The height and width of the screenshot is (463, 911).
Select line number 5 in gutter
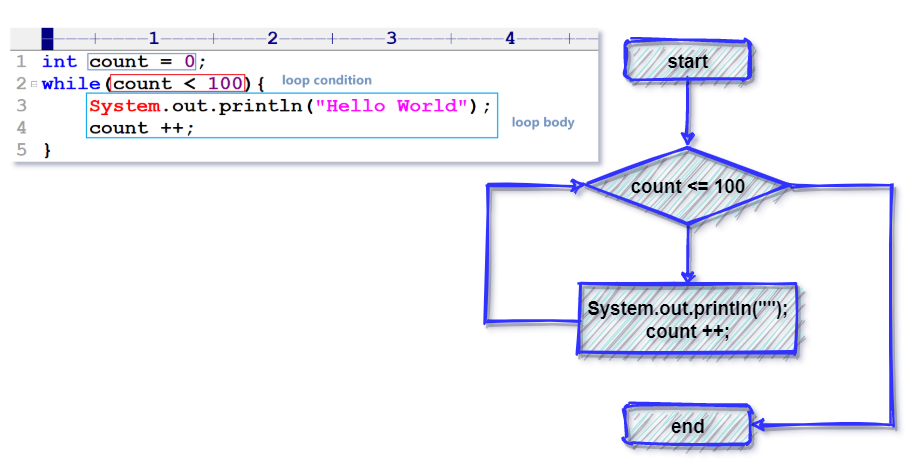pyautogui.click(x=21, y=150)
